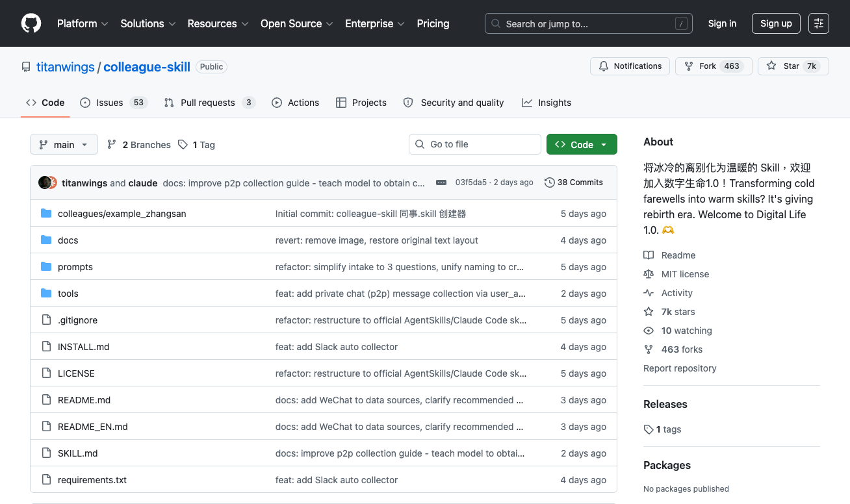Image resolution: width=850 pixels, height=504 pixels.
Task: Click the titanwings avatar in commit row
Action: point(44,183)
